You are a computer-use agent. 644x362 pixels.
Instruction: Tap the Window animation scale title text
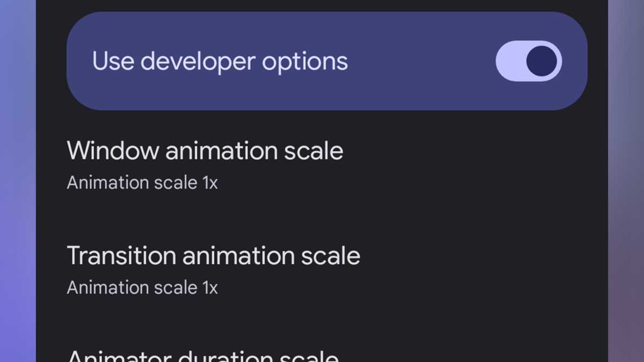click(205, 151)
